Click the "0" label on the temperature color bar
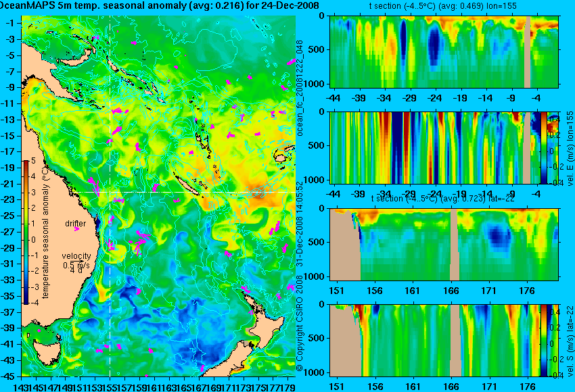The image size is (575, 392). [x=33, y=240]
